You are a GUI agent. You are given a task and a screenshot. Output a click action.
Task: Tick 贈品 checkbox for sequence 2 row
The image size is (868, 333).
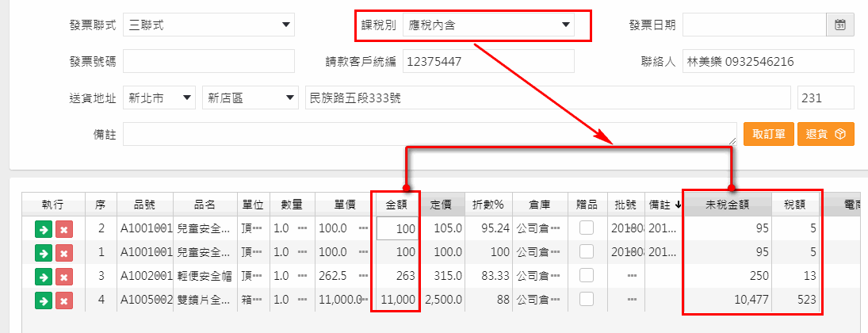(587, 228)
